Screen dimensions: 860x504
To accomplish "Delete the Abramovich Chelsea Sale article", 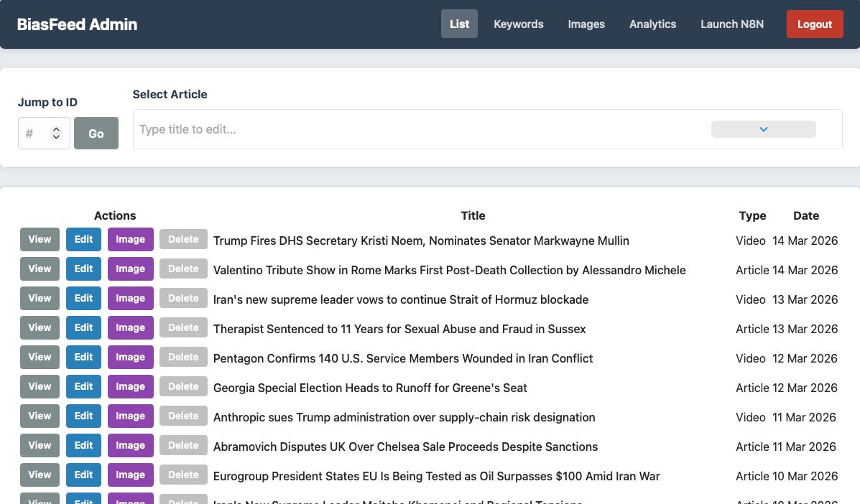I will 182,445.
